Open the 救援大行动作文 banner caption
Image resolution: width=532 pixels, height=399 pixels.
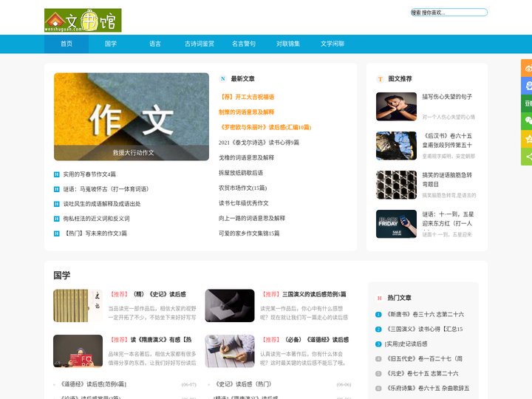(x=133, y=153)
